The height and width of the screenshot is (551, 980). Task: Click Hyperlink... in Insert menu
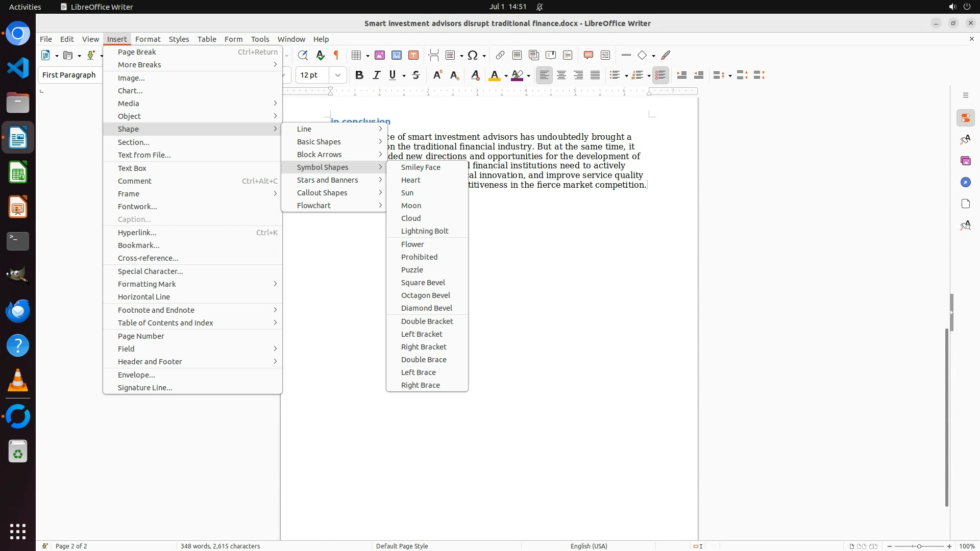click(x=137, y=233)
